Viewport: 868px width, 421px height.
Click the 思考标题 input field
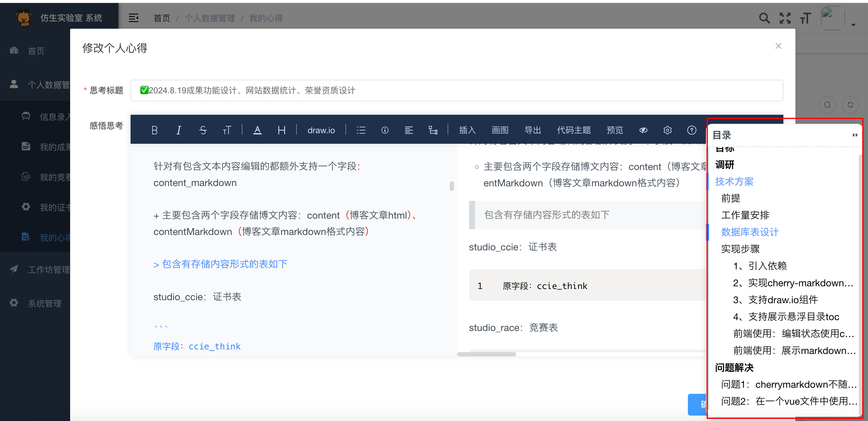coord(457,91)
